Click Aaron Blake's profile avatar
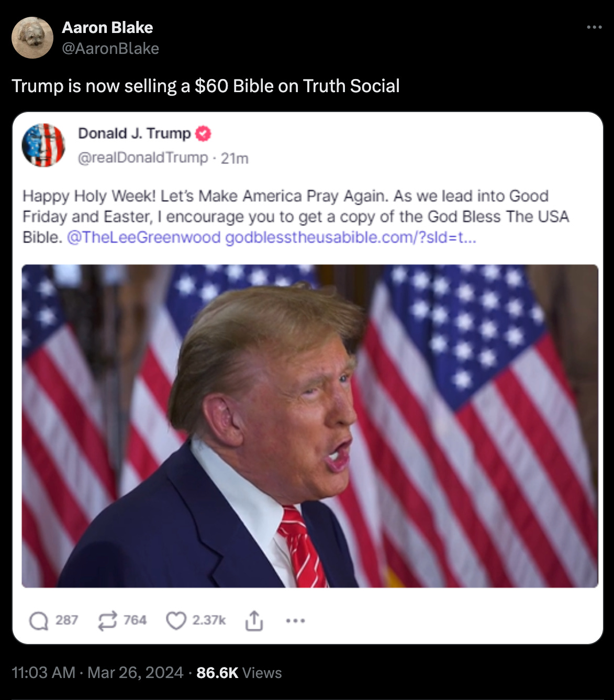The height and width of the screenshot is (700, 614). tap(32, 38)
